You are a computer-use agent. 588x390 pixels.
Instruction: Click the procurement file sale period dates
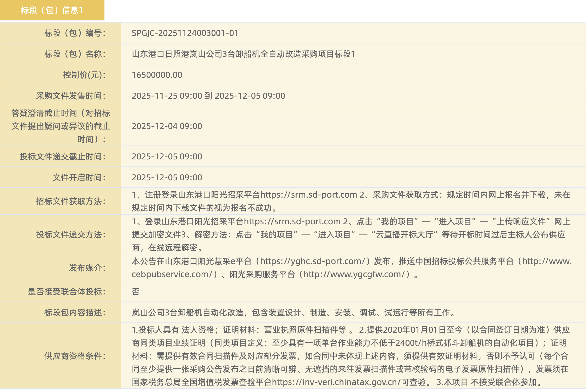click(x=208, y=96)
